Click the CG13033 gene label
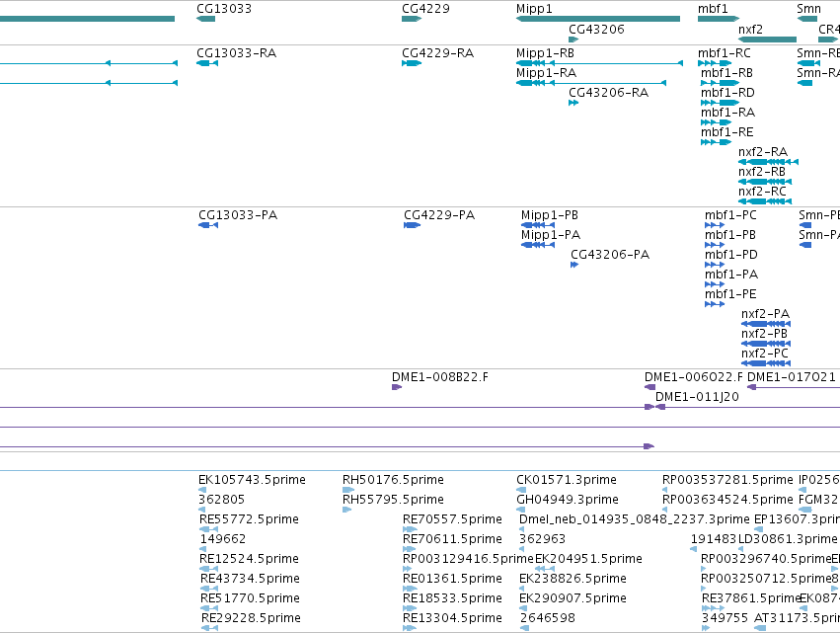The image size is (840, 633). pos(224,9)
